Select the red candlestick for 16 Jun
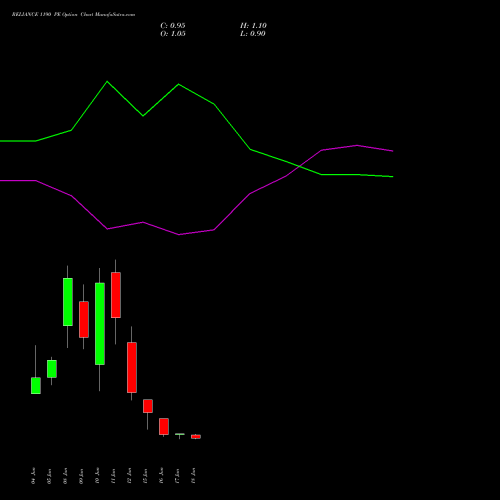 pyautogui.click(x=164, y=426)
